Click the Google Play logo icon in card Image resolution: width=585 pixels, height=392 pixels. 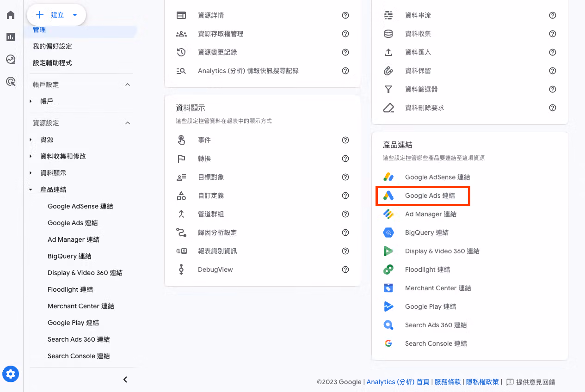[x=388, y=306]
